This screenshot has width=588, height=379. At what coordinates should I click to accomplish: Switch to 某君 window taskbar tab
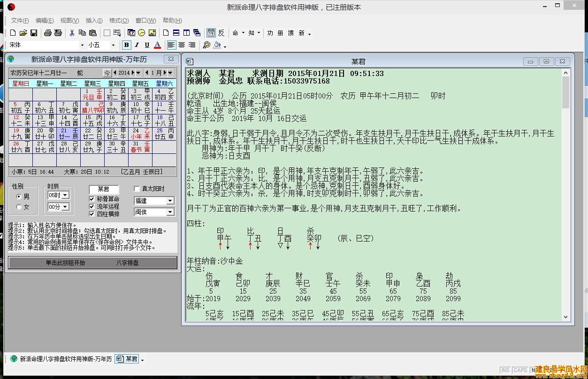[x=128, y=359]
